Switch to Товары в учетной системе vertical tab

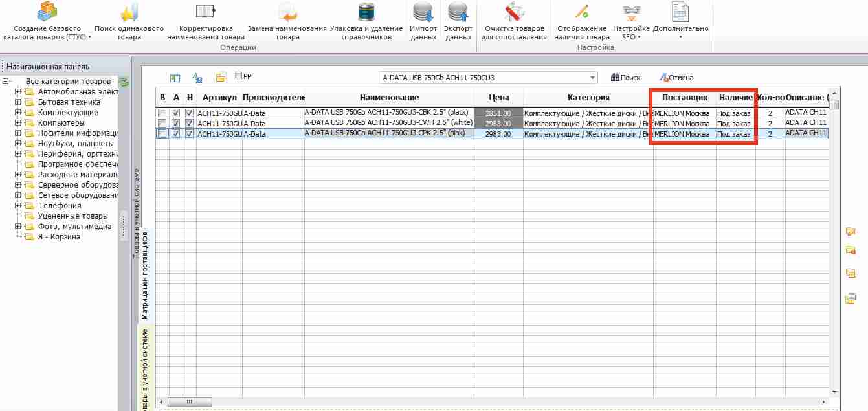pos(136,213)
